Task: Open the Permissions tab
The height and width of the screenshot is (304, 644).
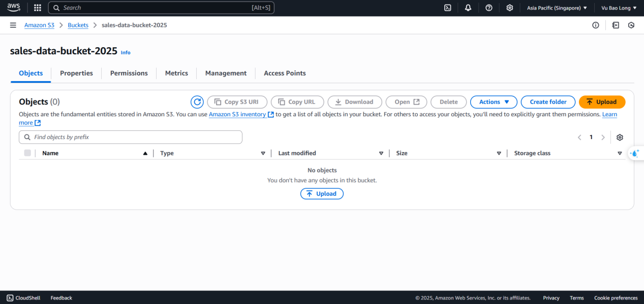Action: coord(129,73)
